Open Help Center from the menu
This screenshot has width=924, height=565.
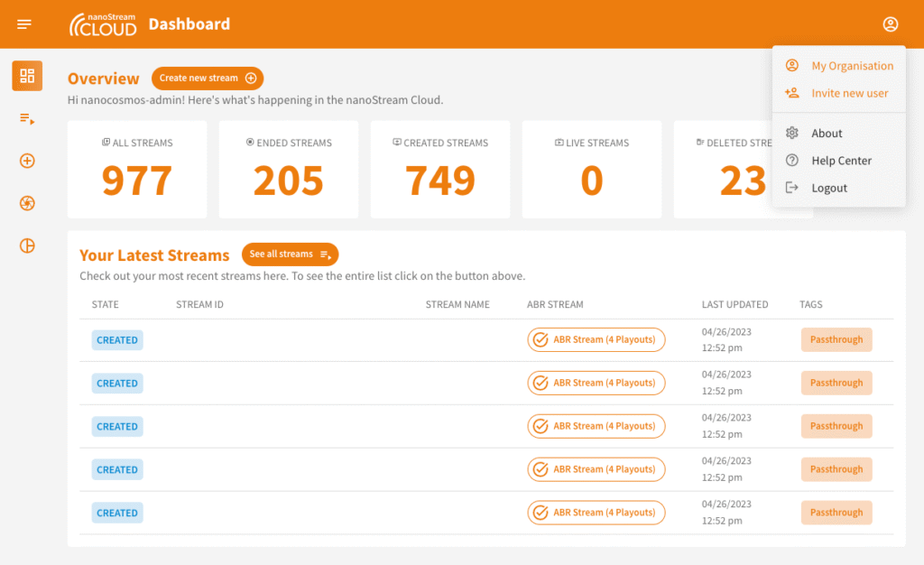[840, 161]
